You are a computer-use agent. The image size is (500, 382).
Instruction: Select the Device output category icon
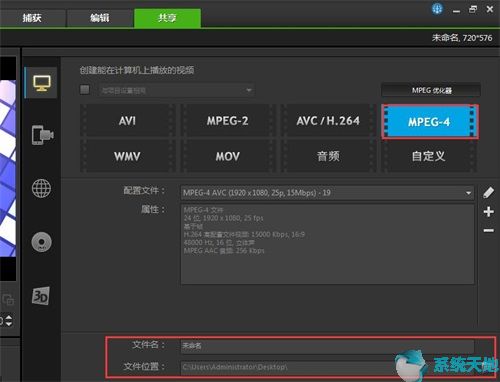pyautogui.click(x=43, y=135)
